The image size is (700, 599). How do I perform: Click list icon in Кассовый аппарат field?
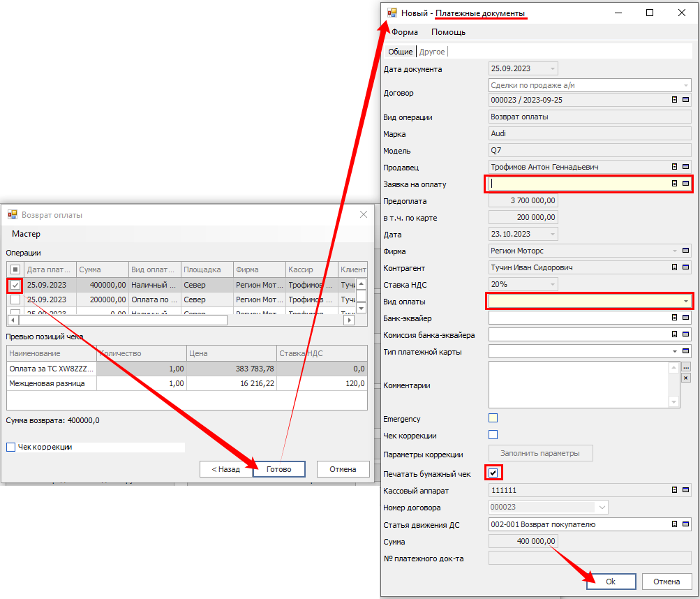[674, 491]
